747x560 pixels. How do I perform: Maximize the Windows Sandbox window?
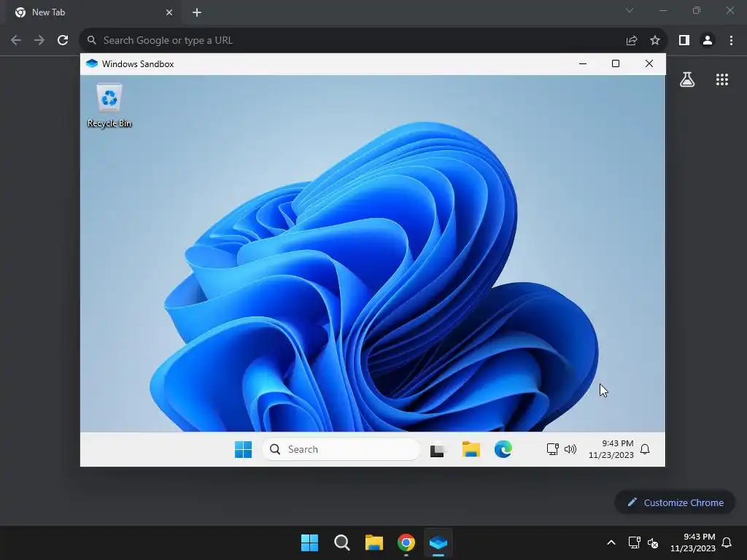pyautogui.click(x=616, y=64)
